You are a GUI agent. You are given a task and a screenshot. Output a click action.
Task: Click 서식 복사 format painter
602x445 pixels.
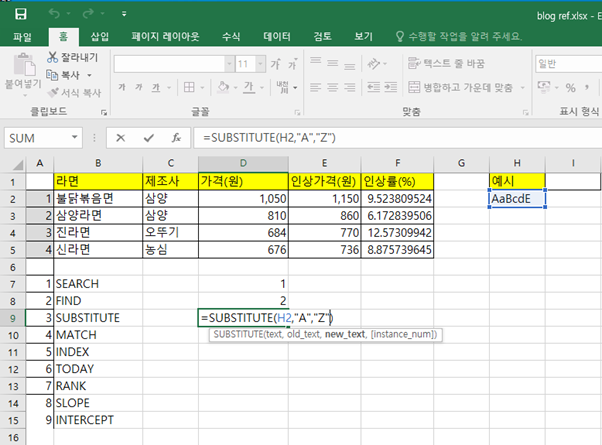(x=74, y=93)
